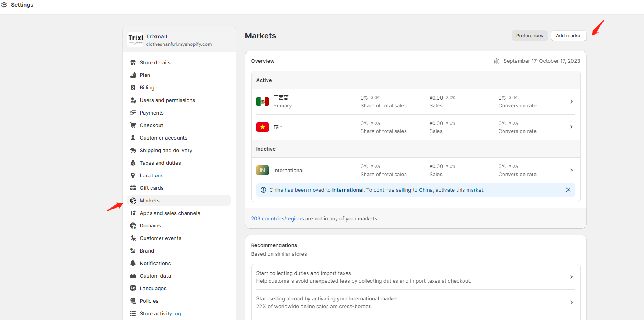
Task: Open Store details settings
Action: 179,62
